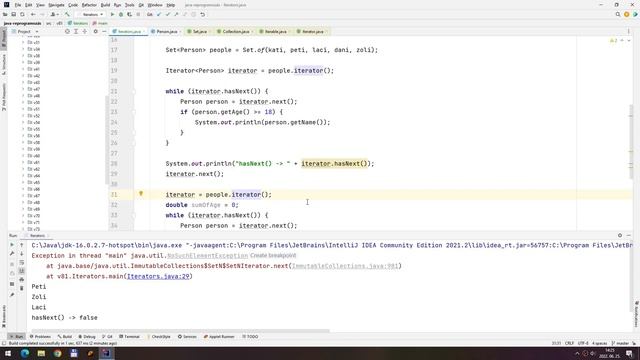Open the Iterators run configuration dropdown
Screen dimensions: 640x360
pyautogui.click(x=91, y=14)
